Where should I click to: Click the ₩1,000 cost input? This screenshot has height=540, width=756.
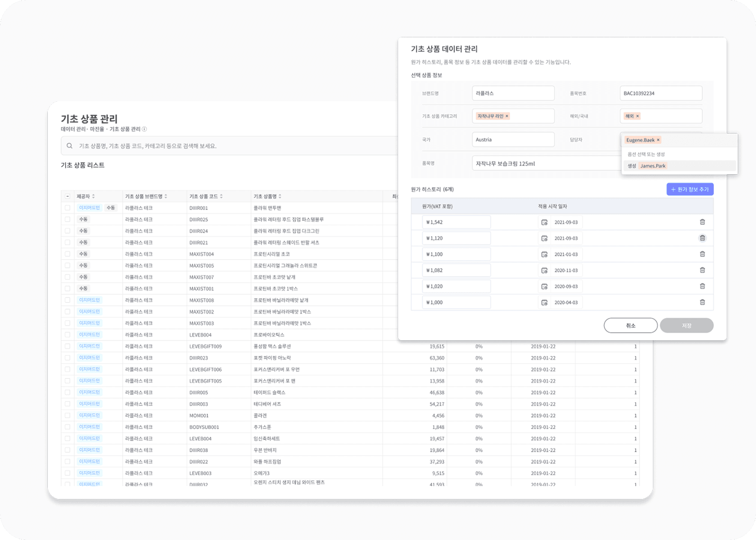pos(456,302)
